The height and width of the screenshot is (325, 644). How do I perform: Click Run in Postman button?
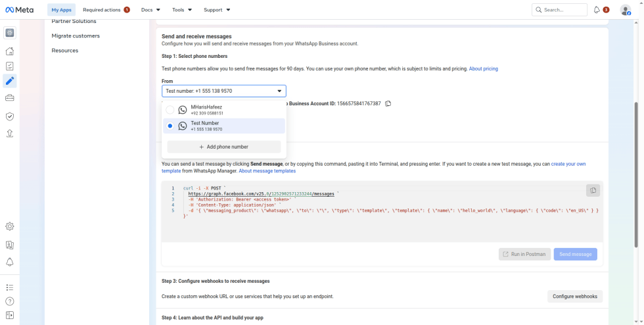click(524, 254)
